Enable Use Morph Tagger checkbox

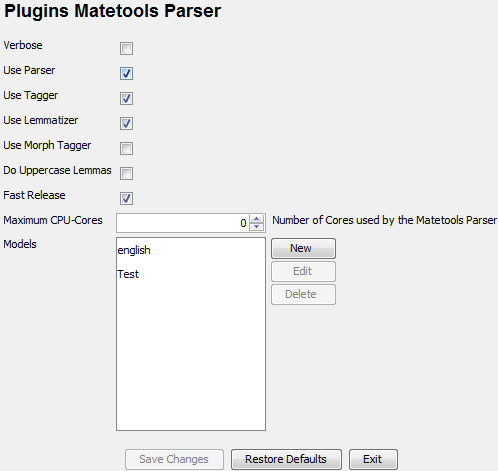(x=126, y=148)
